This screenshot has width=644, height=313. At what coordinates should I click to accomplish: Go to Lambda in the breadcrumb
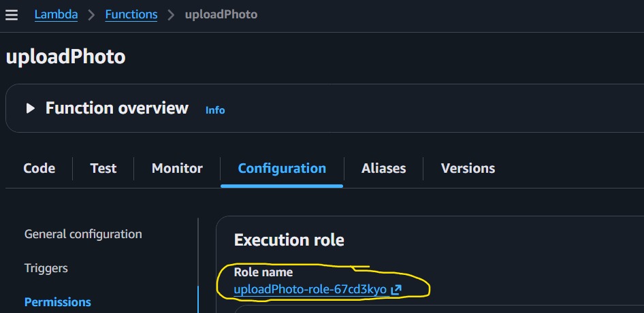click(x=56, y=14)
